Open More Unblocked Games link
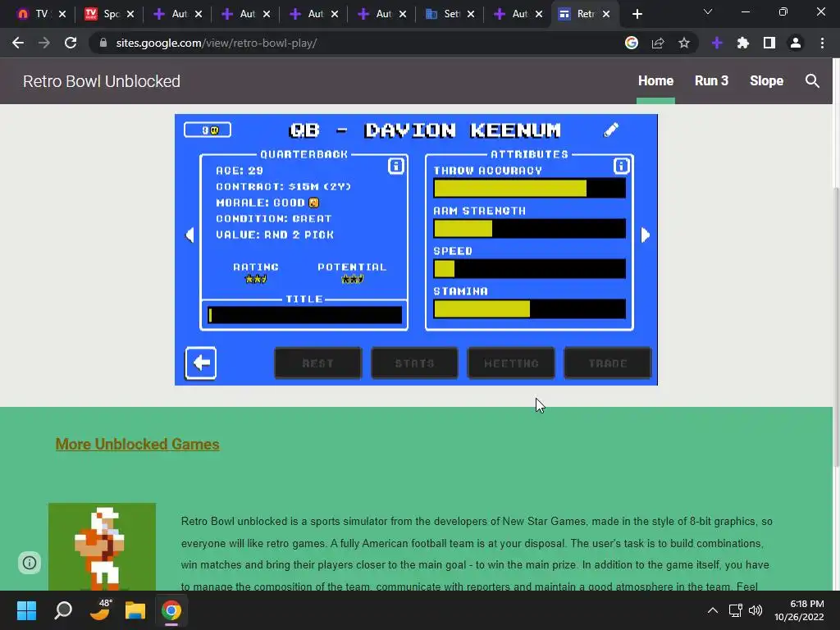The image size is (840, 630). coord(137,444)
